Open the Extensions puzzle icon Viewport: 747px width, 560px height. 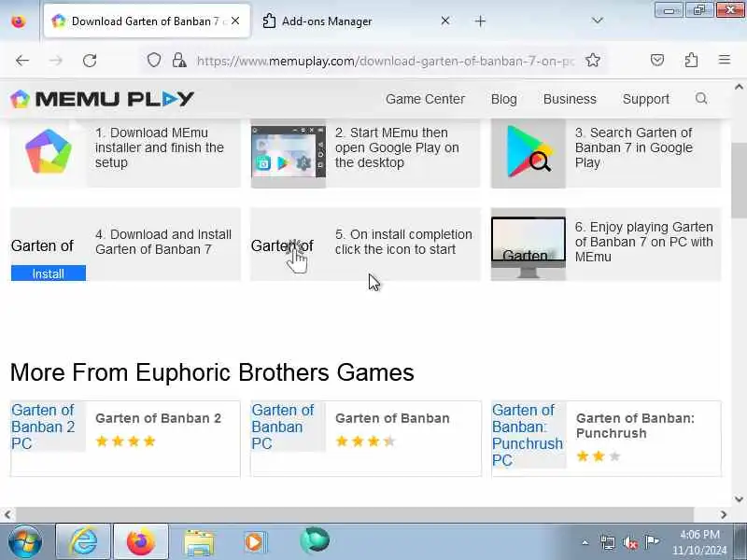691,60
